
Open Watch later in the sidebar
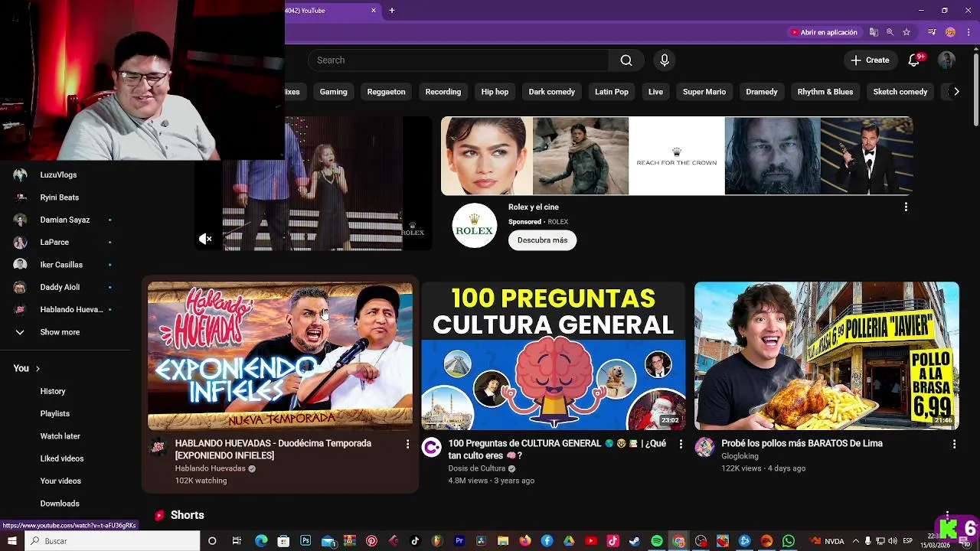coord(60,436)
